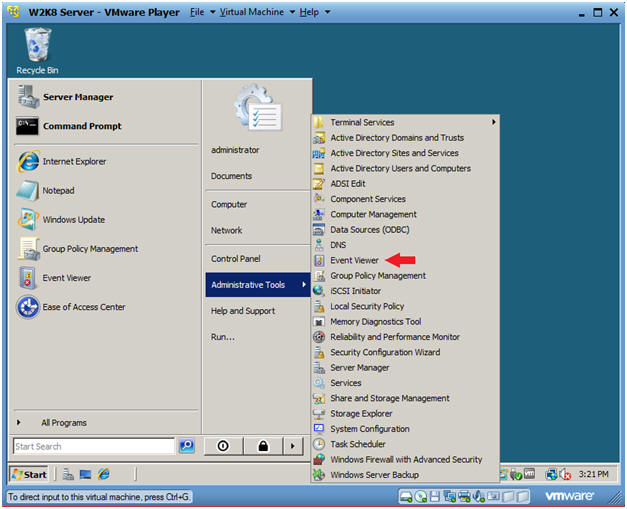Click VMware status bar floppy drive icon
This screenshot has width=627, height=509.
tap(435, 497)
